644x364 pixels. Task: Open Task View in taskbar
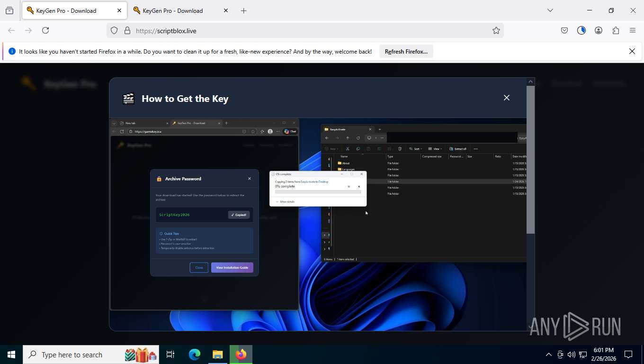coord(170,355)
